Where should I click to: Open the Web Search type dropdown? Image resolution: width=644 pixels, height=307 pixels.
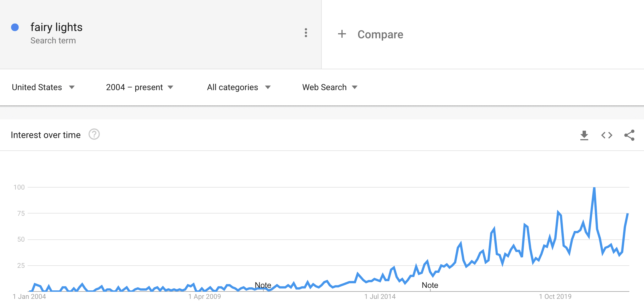pos(330,87)
